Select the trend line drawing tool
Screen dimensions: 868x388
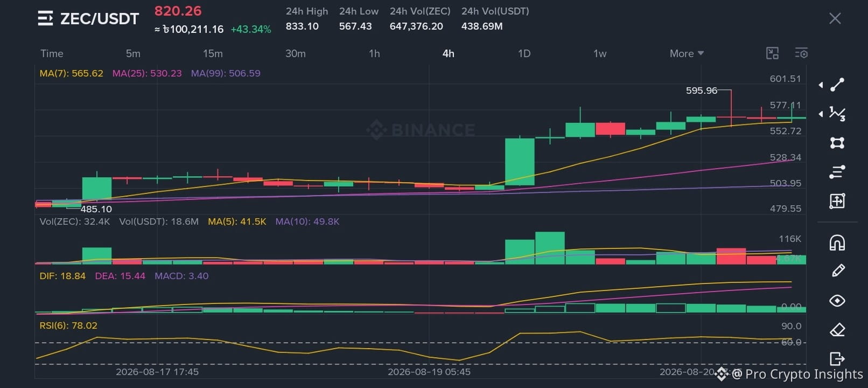point(837,85)
